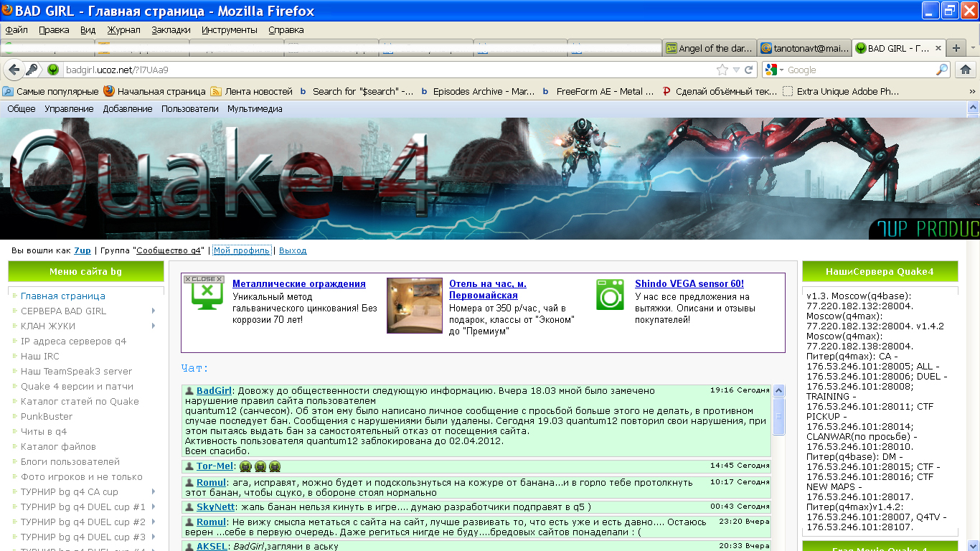This screenshot has width=980, height=551.
Task: Open the Сообщество q4 group link
Action: (170, 250)
